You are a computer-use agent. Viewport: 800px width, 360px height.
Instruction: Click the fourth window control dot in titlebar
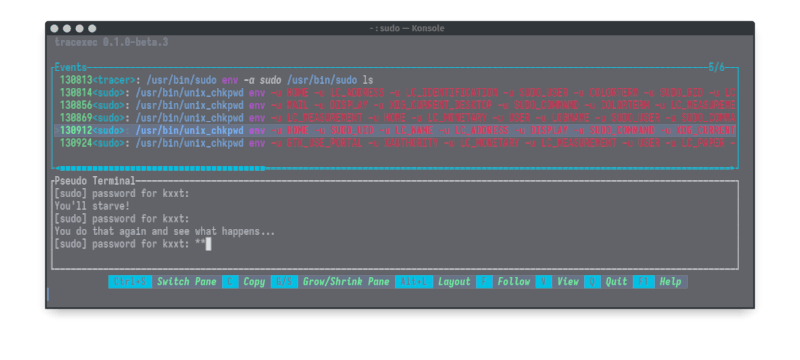92,29
